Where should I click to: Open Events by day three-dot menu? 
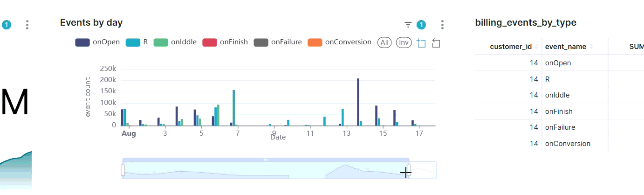tap(442, 25)
